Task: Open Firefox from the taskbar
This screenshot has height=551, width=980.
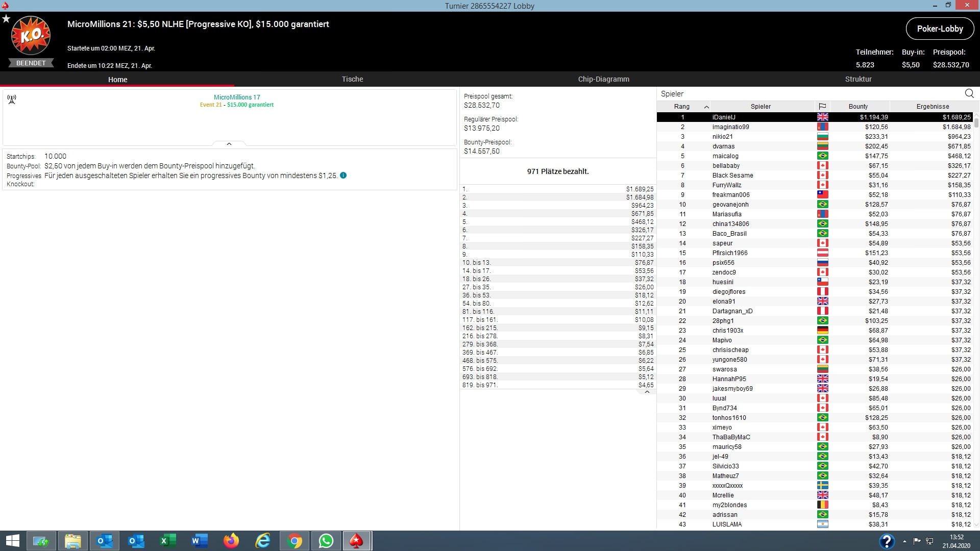Action: [x=231, y=541]
